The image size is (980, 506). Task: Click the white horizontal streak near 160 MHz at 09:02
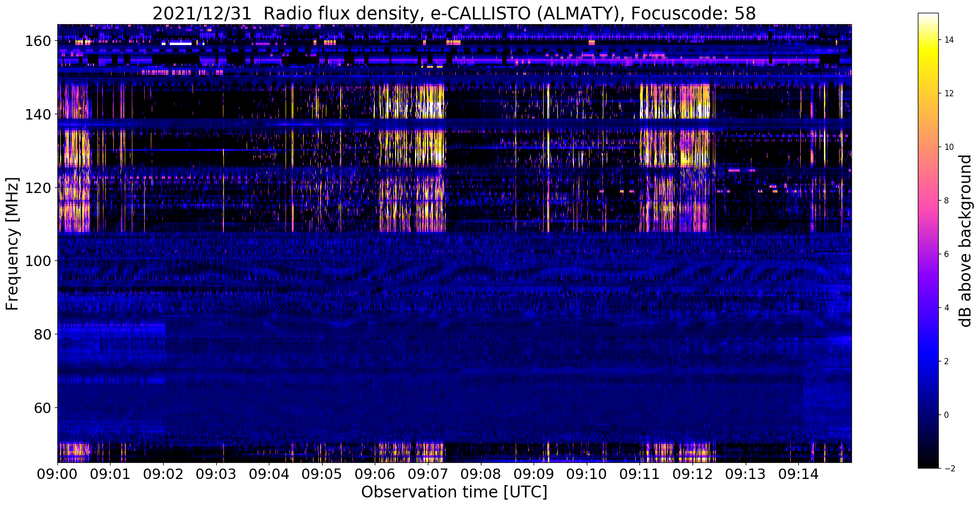[x=181, y=44]
